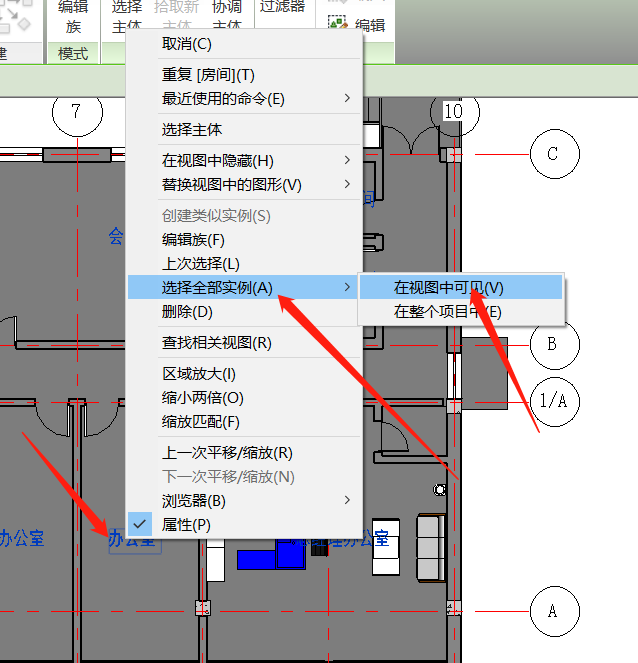Click the 过滤器 button in the ribbon
The height and width of the screenshot is (663, 638).
point(282,8)
